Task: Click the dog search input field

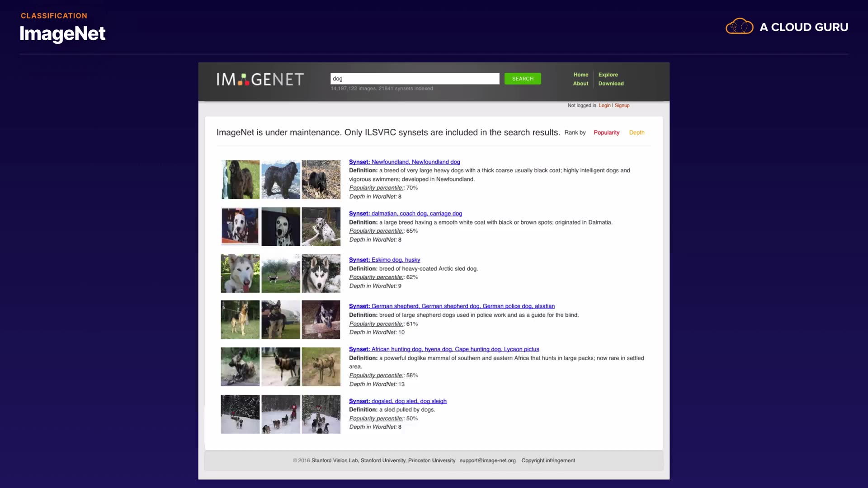Action: [415, 79]
